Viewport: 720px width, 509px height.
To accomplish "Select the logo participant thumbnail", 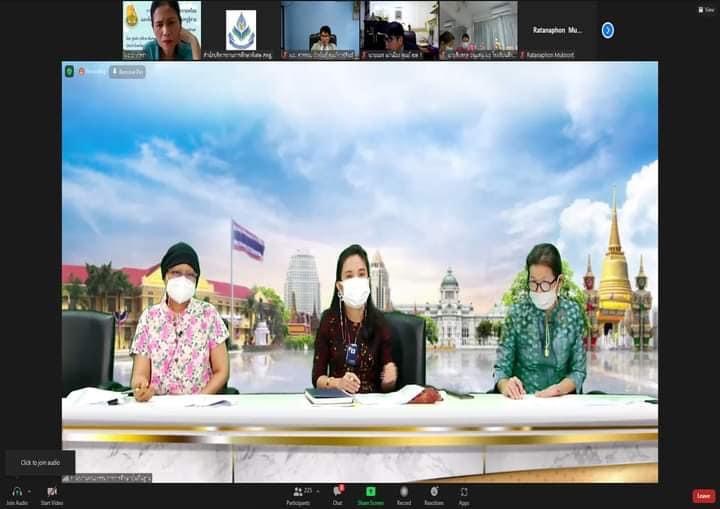I will tap(240, 30).
